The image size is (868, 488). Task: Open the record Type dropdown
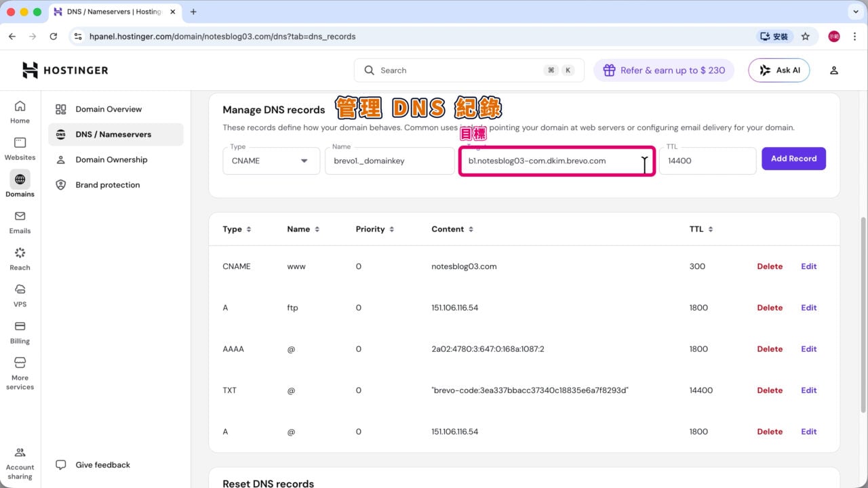(x=271, y=161)
